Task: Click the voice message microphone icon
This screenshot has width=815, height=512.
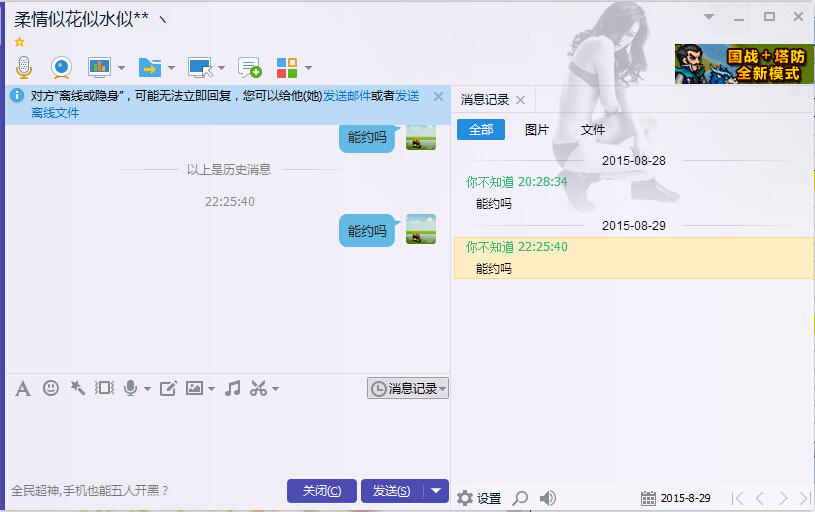Action: coord(130,388)
